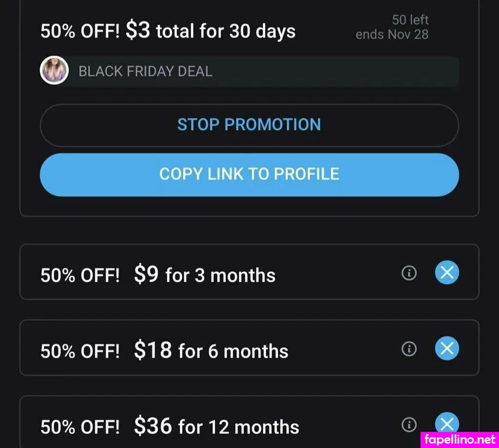499x448 pixels.
Task: Open info for the $9 for 3 months offer
Action: (x=409, y=273)
